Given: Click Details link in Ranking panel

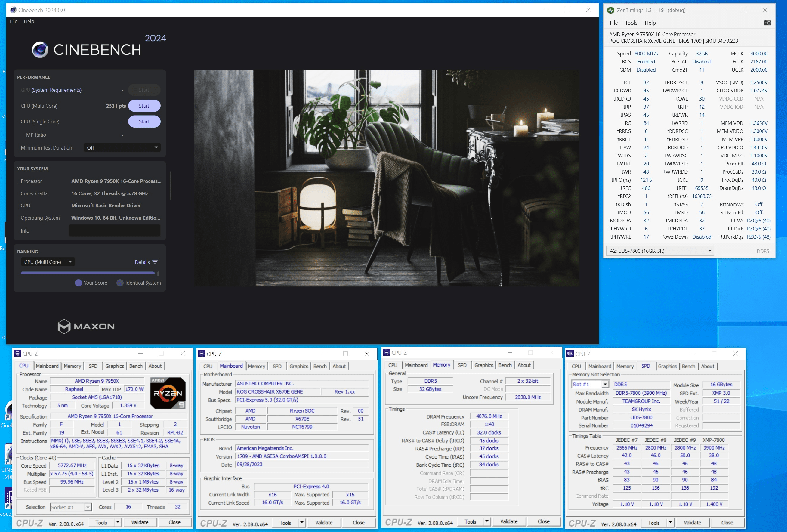Looking at the screenshot, I should coord(142,262).
